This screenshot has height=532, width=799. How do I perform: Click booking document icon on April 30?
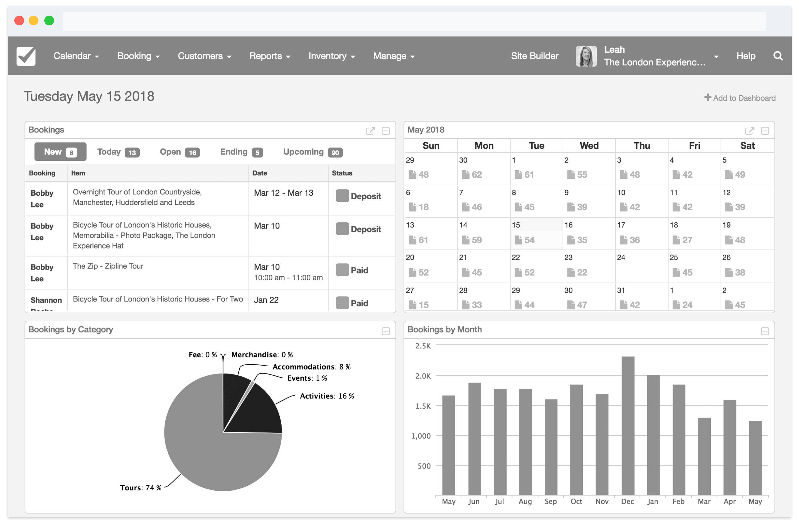point(465,175)
